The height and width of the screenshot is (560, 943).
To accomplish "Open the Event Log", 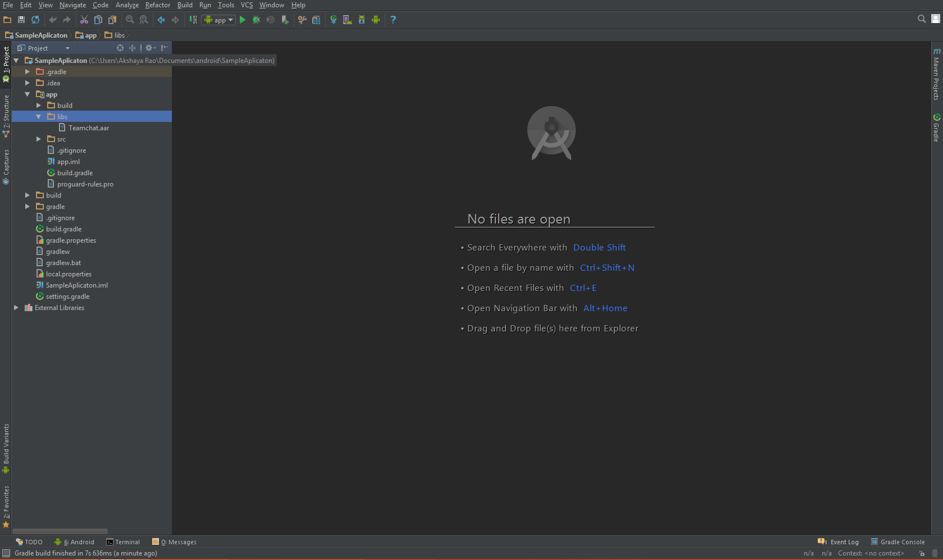I will click(x=838, y=542).
